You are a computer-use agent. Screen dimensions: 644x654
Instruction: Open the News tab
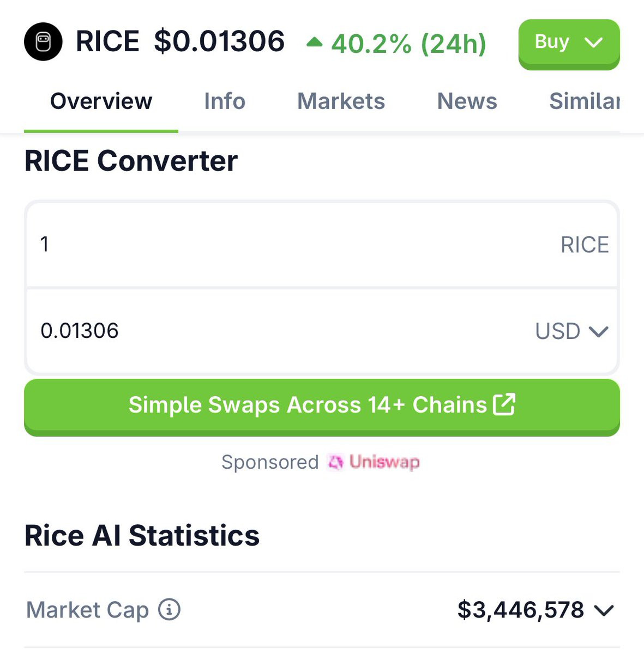(467, 101)
